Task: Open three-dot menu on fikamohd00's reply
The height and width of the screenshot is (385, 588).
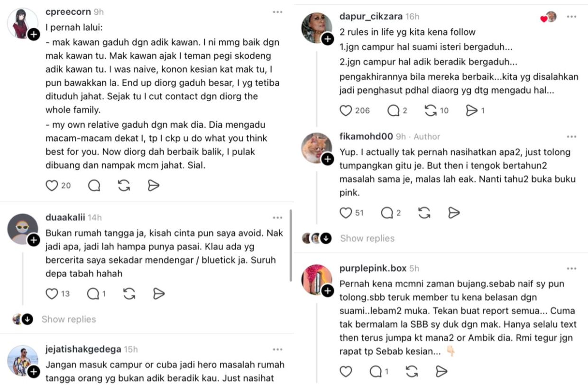Action: [572, 137]
